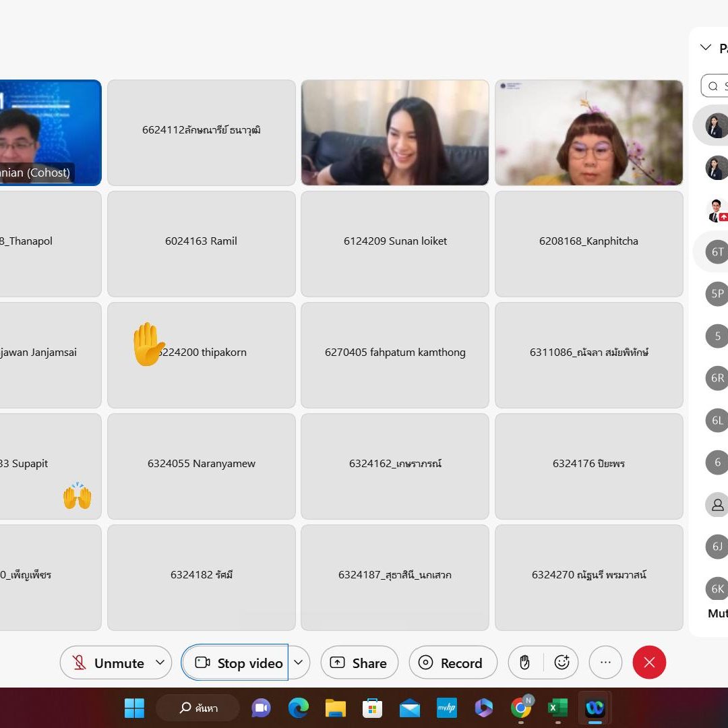Open Excel from the taskbar
Image resolution: width=728 pixels, height=728 pixels.
[557, 708]
